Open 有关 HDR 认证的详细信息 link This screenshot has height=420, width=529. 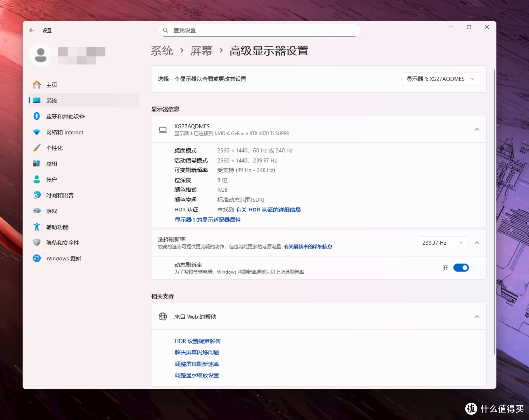[x=268, y=210]
